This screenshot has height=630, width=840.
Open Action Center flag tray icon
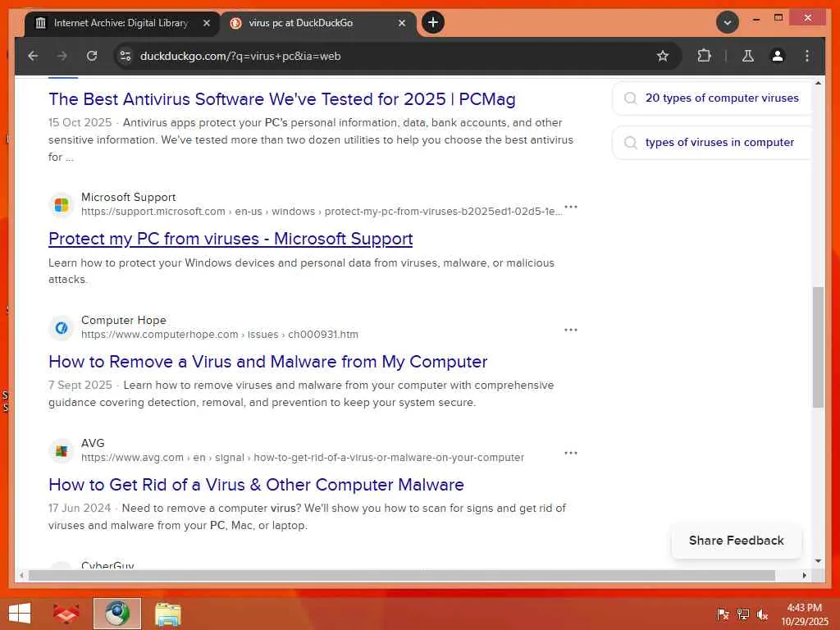coord(723,614)
